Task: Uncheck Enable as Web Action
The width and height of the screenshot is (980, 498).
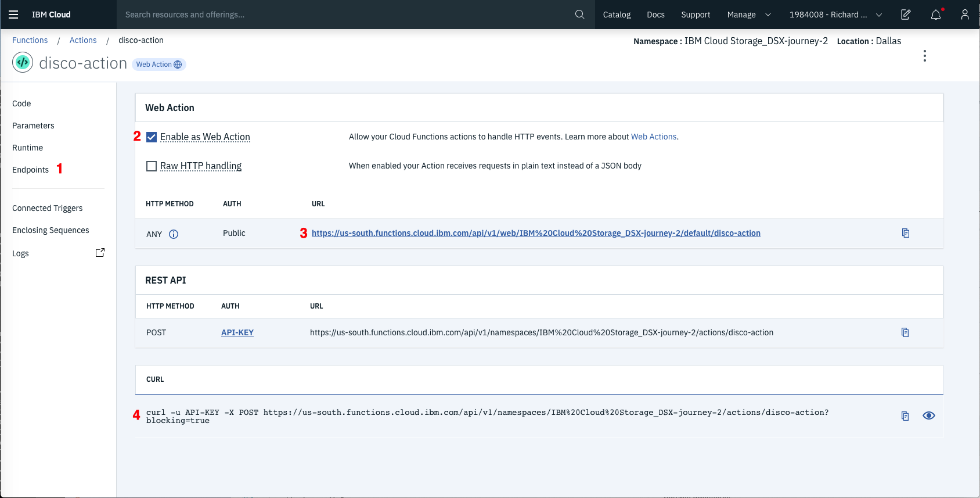Action: click(x=152, y=137)
